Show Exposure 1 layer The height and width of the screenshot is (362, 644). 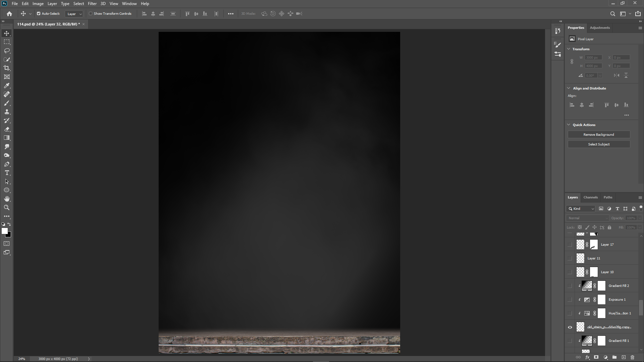570,300
